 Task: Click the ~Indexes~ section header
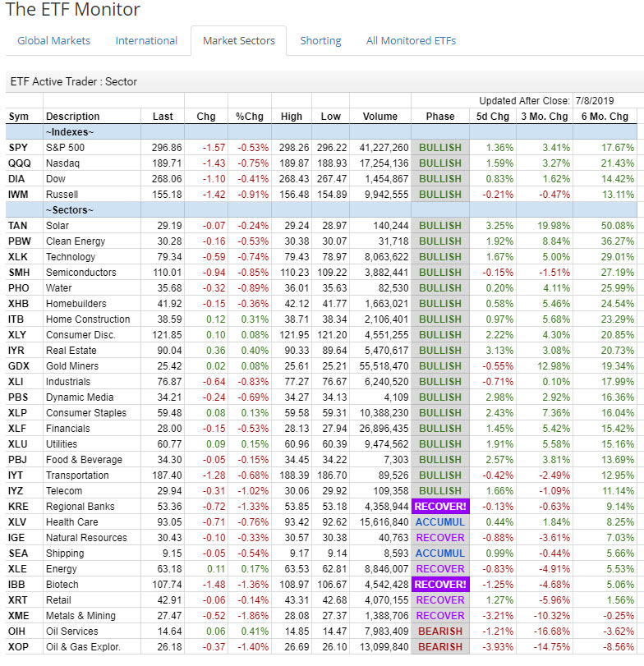70,132
